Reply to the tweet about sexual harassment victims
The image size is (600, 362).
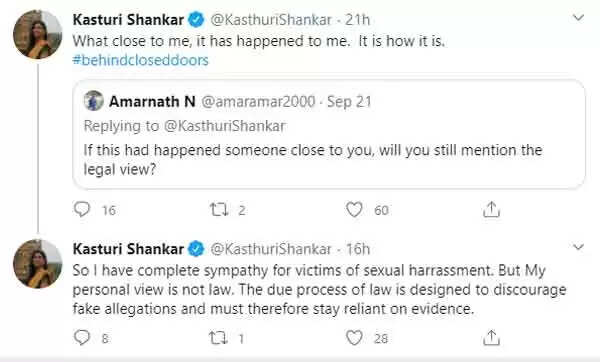click(82, 338)
